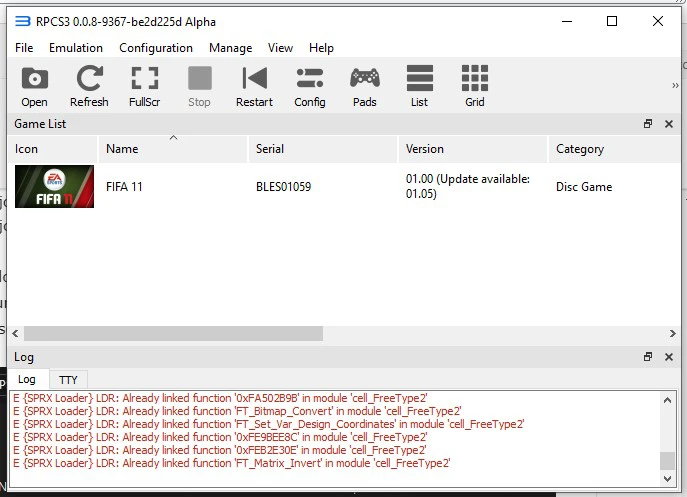Refresh the game list
The width and height of the screenshot is (687, 497).
(89, 86)
